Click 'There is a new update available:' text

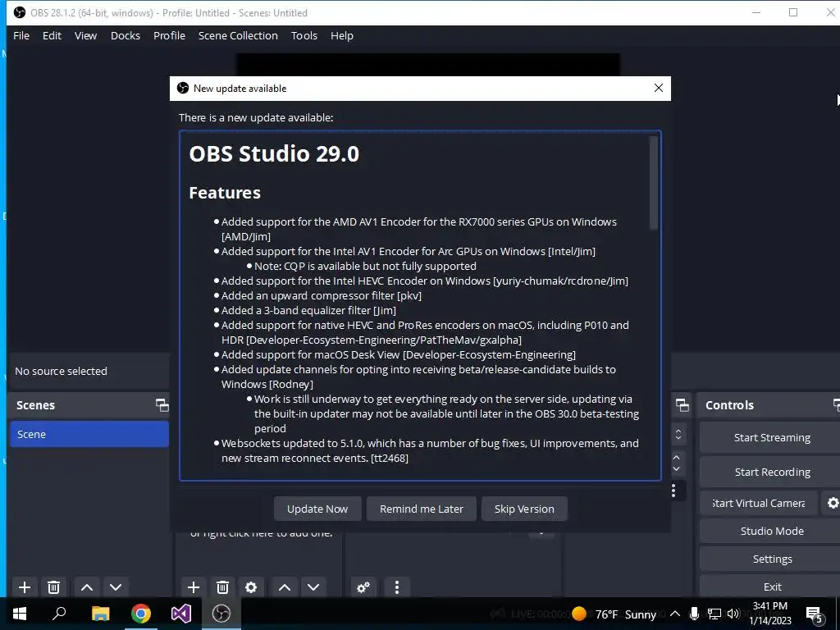pyautogui.click(x=256, y=117)
